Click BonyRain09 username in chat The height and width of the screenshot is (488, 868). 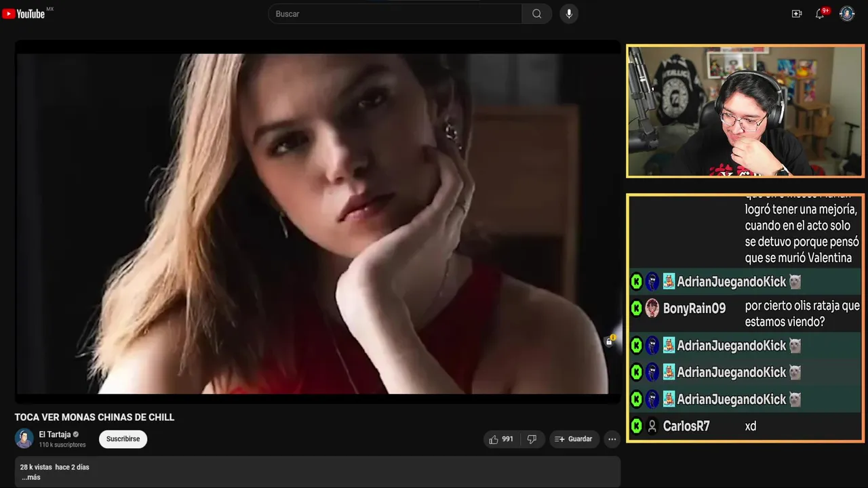pyautogui.click(x=694, y=308)
